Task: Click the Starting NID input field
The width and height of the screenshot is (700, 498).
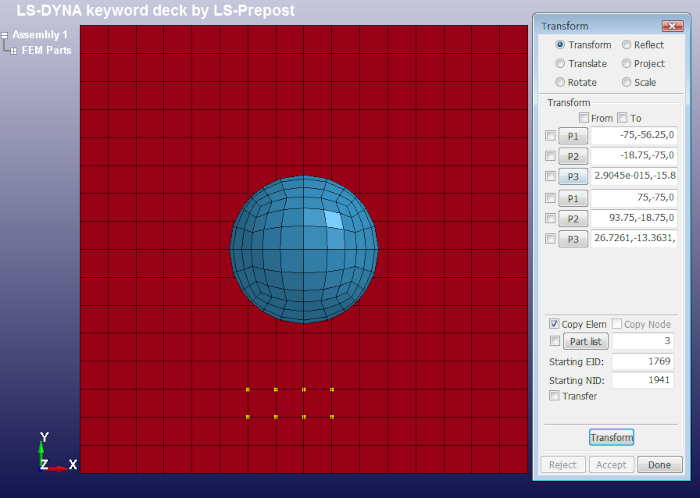Action: point(642,380)
